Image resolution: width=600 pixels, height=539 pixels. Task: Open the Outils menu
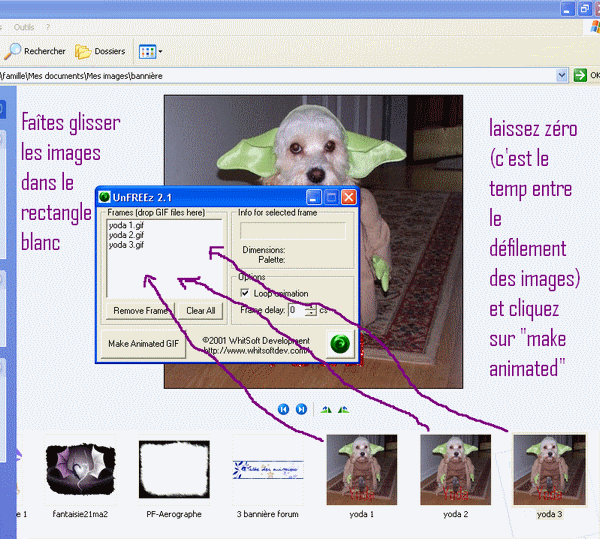pos(24,28)
